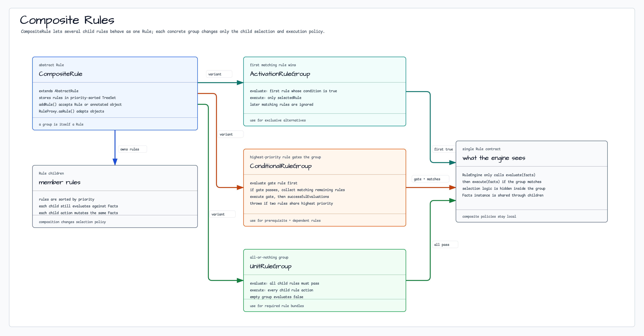644x336 pixels.
Task: Select 'stores rules in priority-sorted TreeSet' line
Action: (x=77, y=98)
